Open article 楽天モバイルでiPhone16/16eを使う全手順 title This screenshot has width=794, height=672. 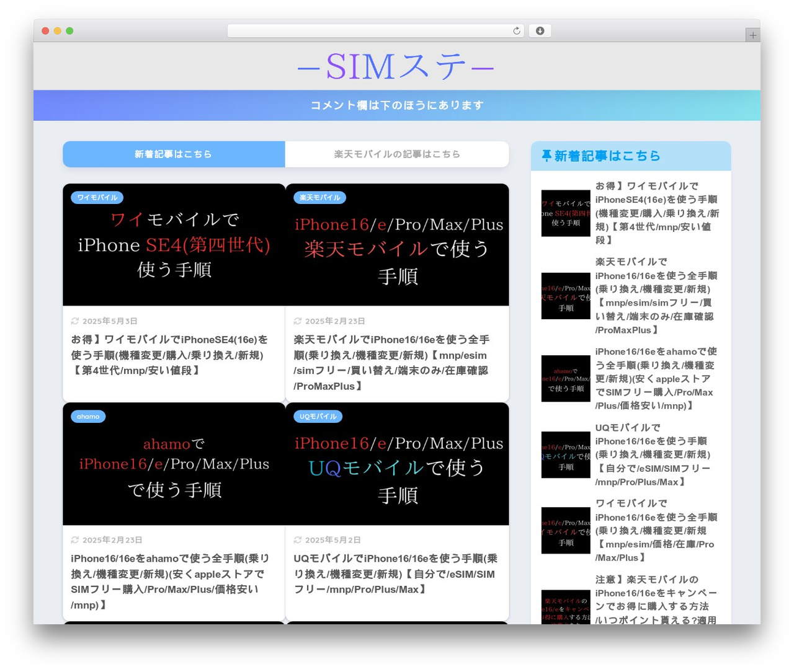click(x=391, y=363)
